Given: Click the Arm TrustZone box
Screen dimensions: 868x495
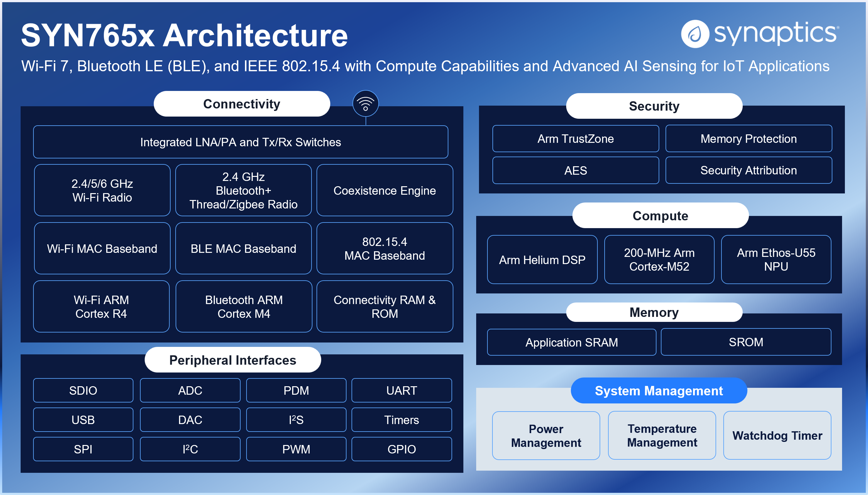Looking at the screenshot, I should pyautogui.click(x=575, y=139).
